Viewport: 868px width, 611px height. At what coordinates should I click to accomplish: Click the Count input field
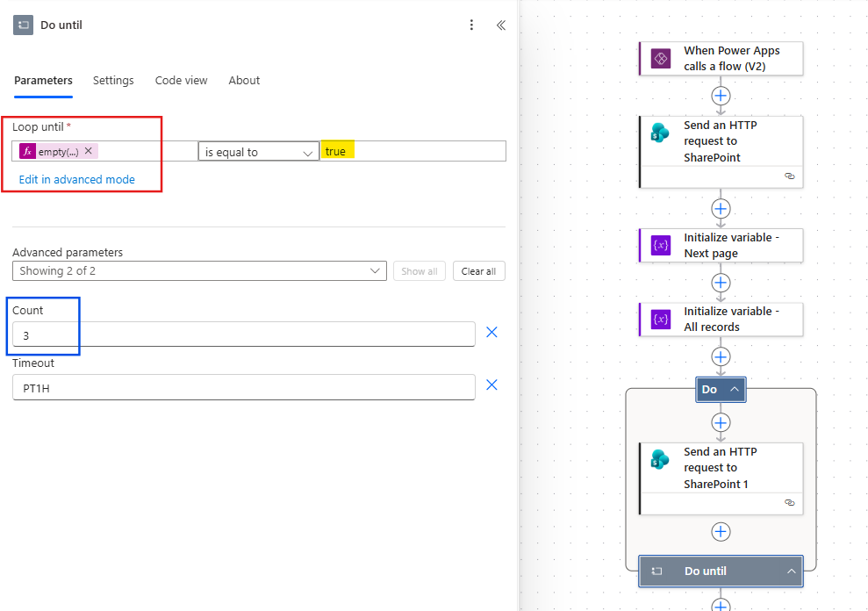(x=244, y=334)
